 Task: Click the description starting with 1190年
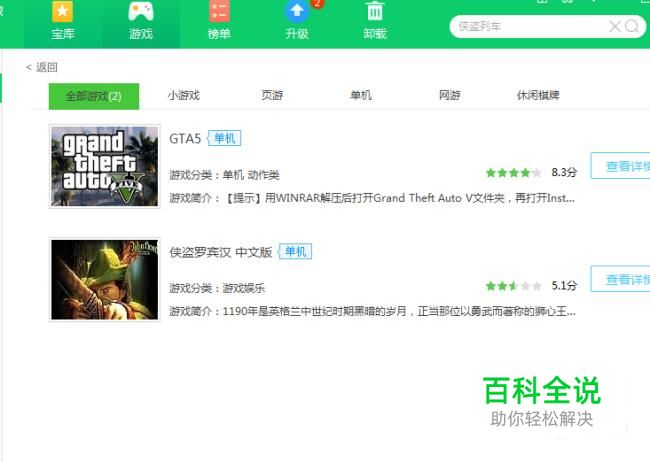[x=372, y=311]
